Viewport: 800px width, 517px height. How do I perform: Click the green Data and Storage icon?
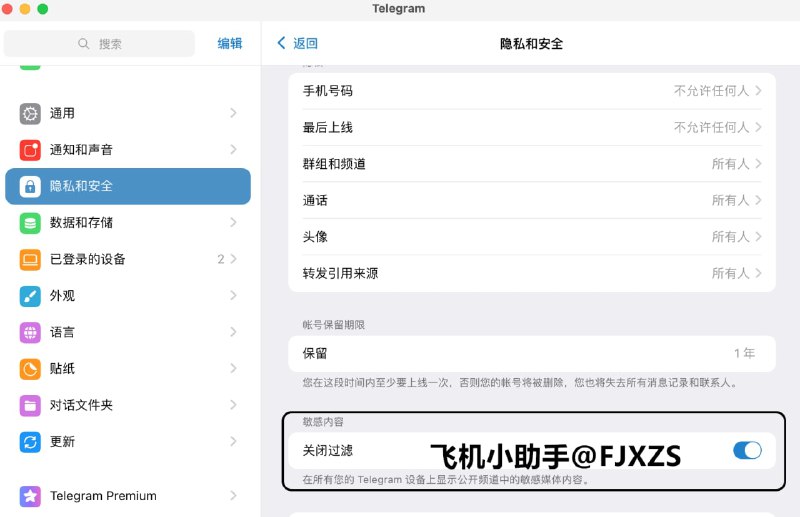(30, 223)
